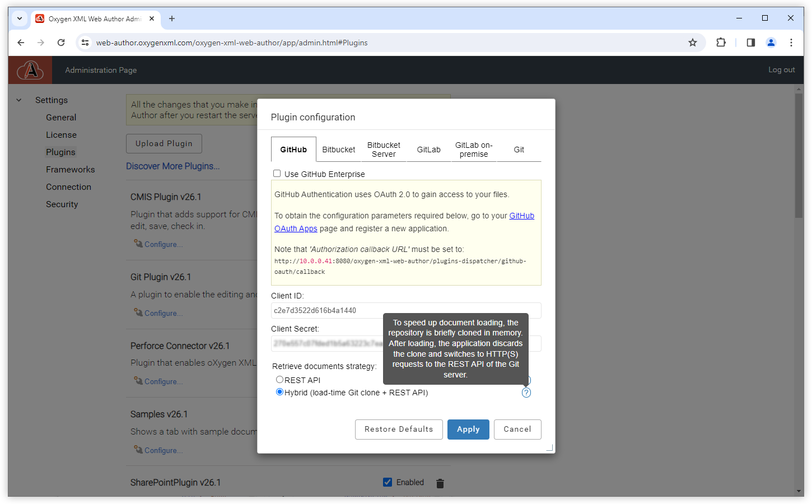Open the tab search dropdown arrow

coord(20,18)
